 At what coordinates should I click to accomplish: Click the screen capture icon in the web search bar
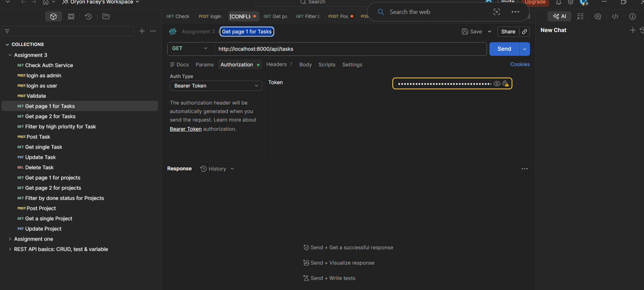497,12
